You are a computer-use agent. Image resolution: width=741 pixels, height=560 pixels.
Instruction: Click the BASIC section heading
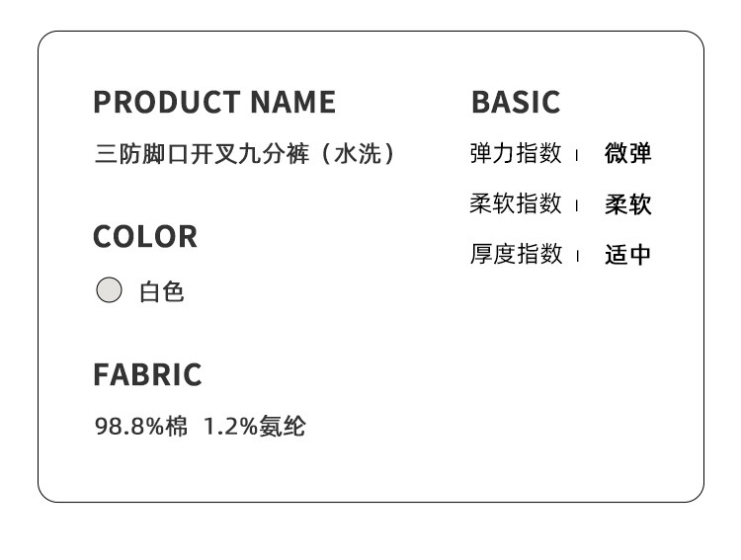coord(516,102)
